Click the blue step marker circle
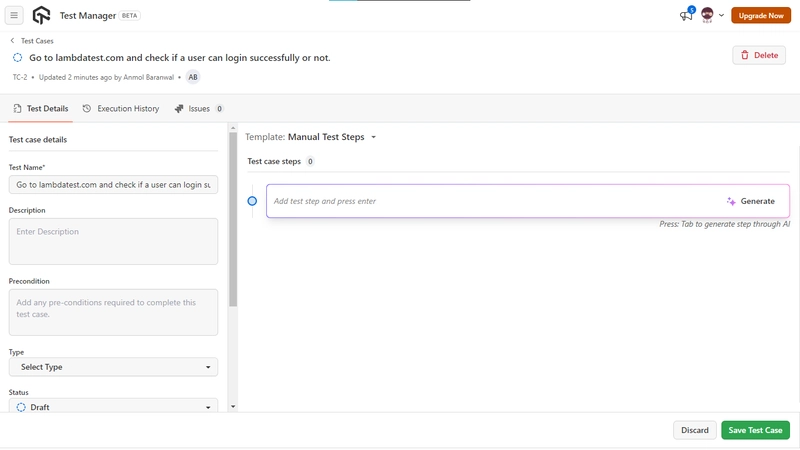Screen dimensions: 800x450 [252, 201]
